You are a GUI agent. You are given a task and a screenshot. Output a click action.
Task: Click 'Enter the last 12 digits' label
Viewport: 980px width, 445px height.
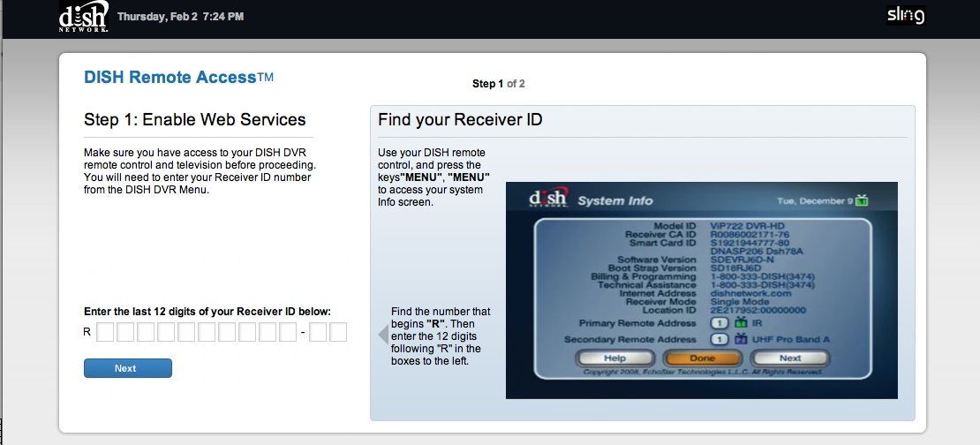click(207, 312)
